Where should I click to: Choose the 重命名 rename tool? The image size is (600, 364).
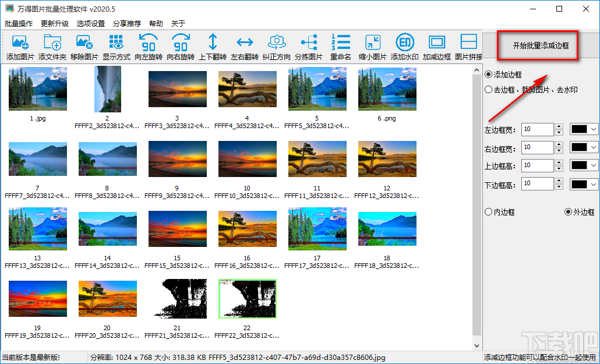[341, 47]
